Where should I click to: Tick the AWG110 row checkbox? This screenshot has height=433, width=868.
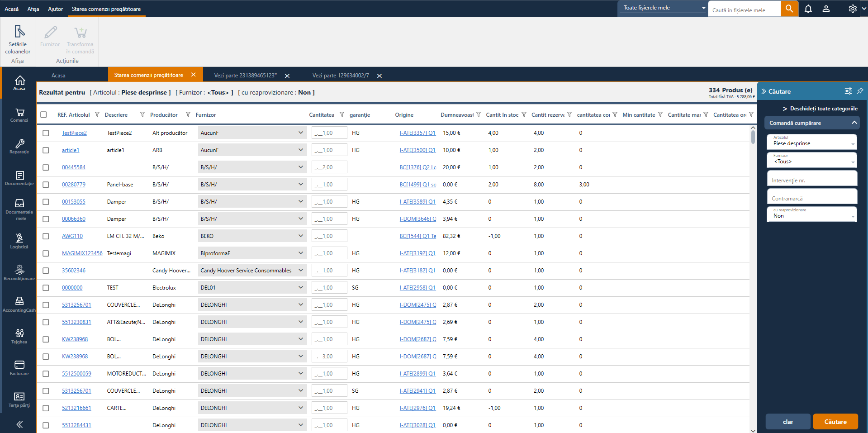click(x=46, y=236)
